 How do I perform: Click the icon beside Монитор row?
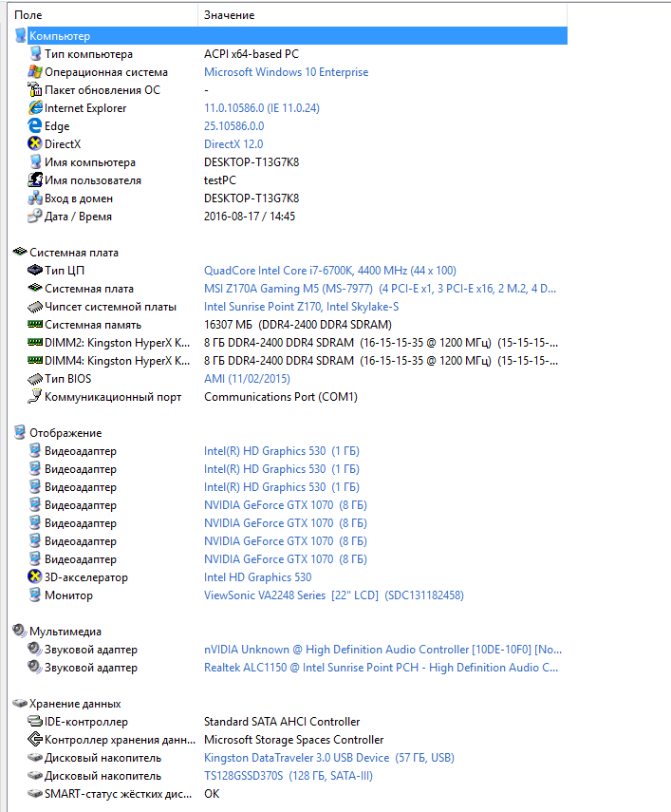pos(35,595)
